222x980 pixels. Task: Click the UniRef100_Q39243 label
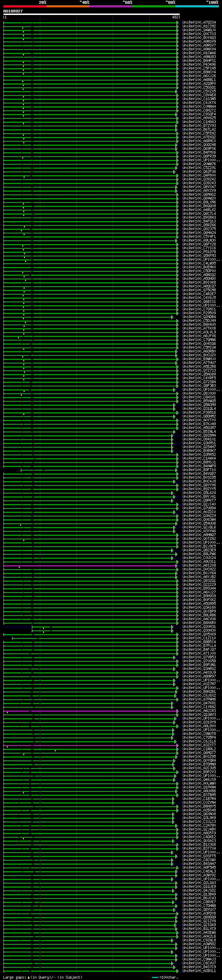(199, 183)
